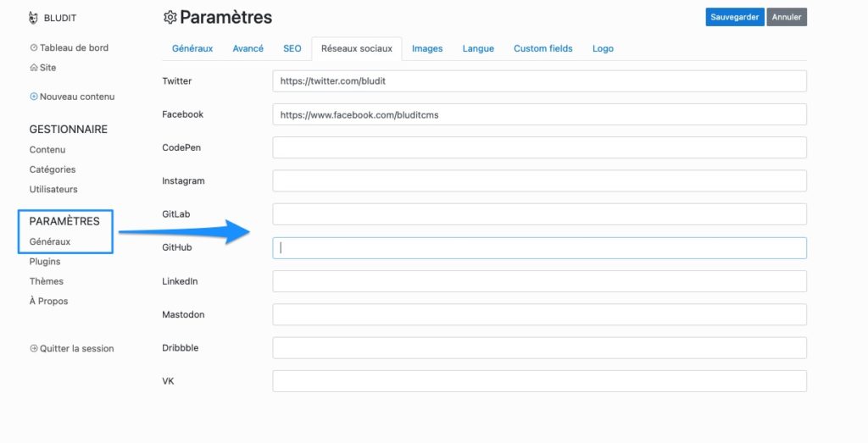Click the Dribbble field label
This screenshot has height=443, width=868.
pyautogui.click(x=180, y=348)
